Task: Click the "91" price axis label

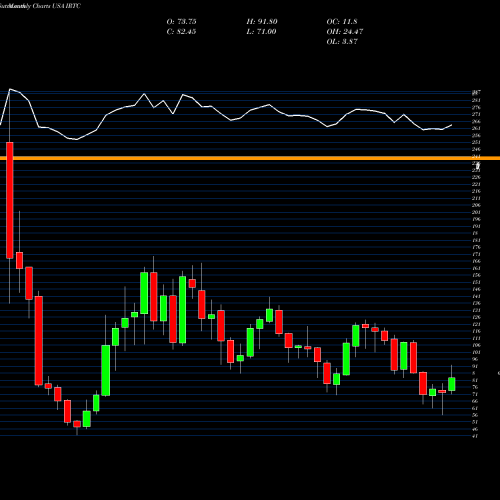Action: [475, 366]
